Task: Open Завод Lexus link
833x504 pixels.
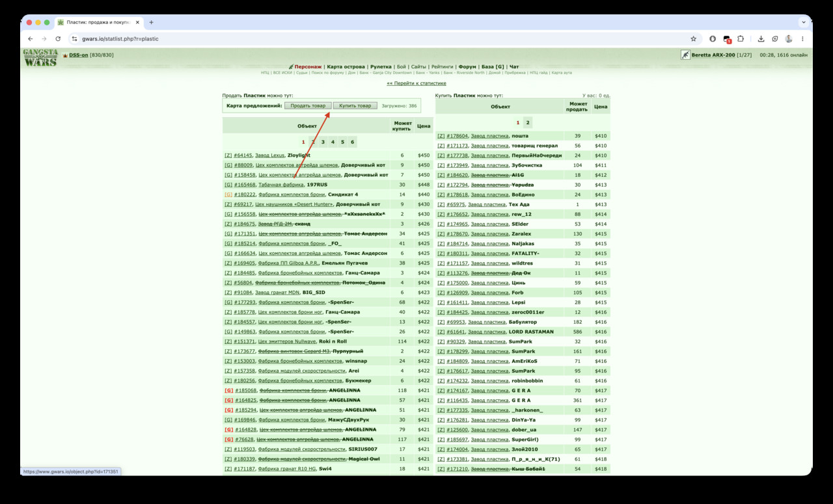Action: [269, 155]
